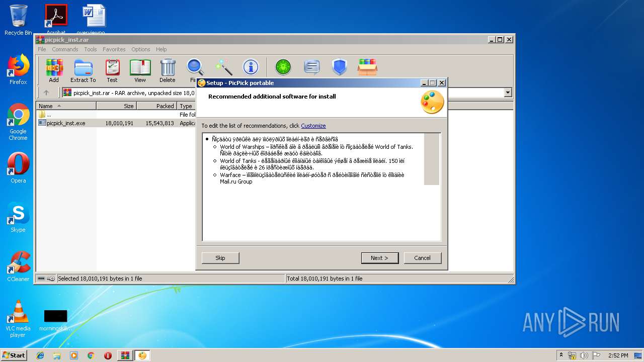Screen dimensions: 644x362
Task: Click the Opera icon in the taskbar
Action: click(x=108, y=355)
